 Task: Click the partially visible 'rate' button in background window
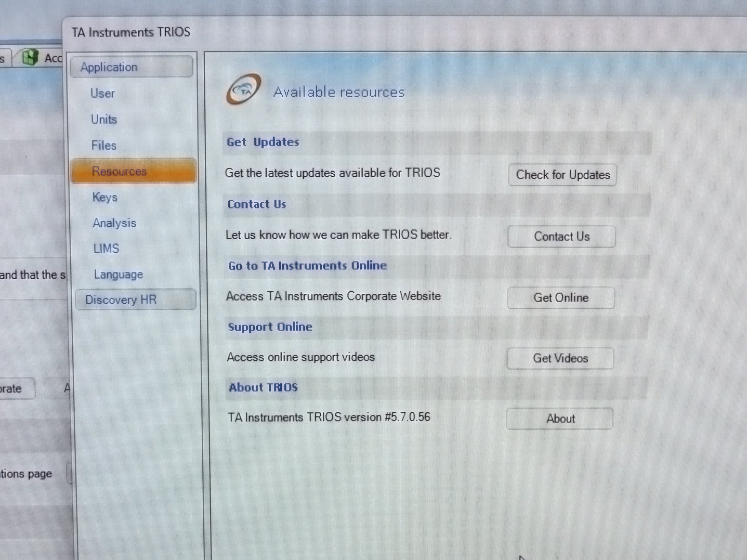17,388
